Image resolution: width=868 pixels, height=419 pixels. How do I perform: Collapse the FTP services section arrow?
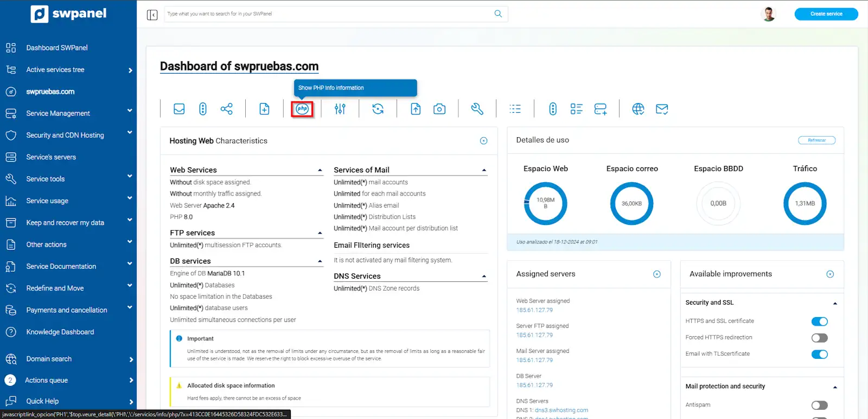coord(320,233)
